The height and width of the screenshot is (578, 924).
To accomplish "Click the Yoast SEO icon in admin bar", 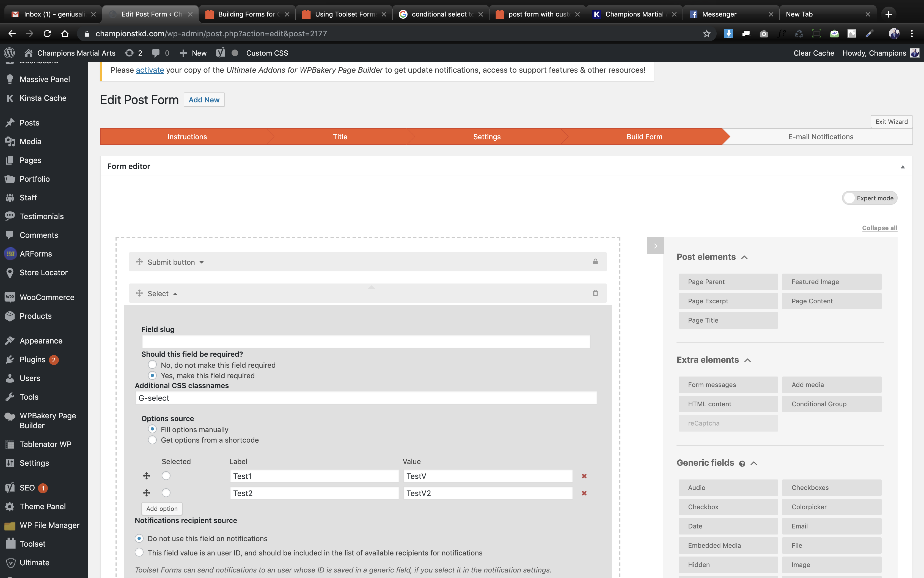I will click(220, 53).
